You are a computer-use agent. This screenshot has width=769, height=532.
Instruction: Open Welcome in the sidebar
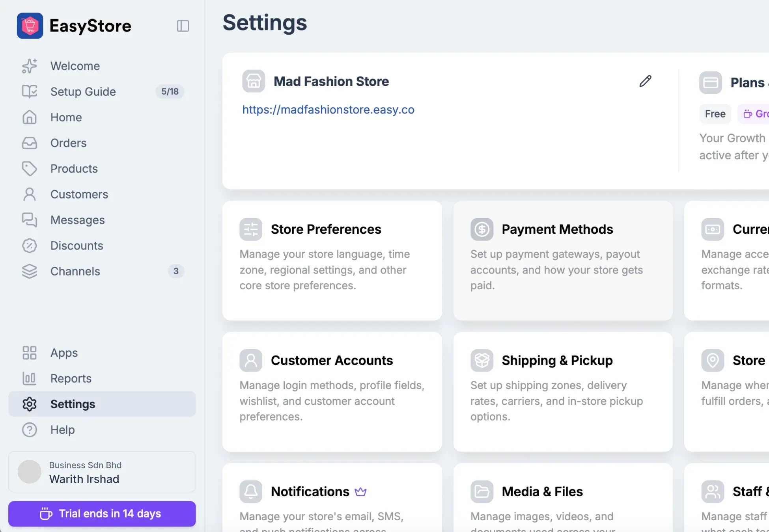(x=102, y=66)
